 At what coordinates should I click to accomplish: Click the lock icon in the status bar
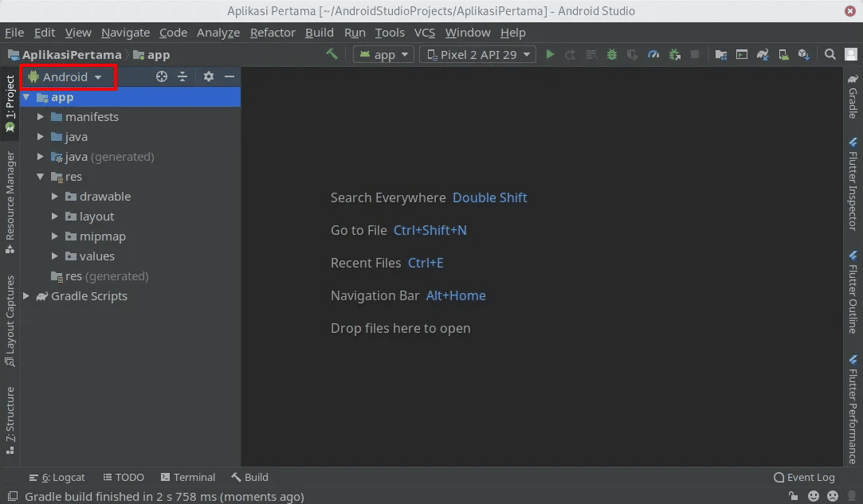click(793, 496)
